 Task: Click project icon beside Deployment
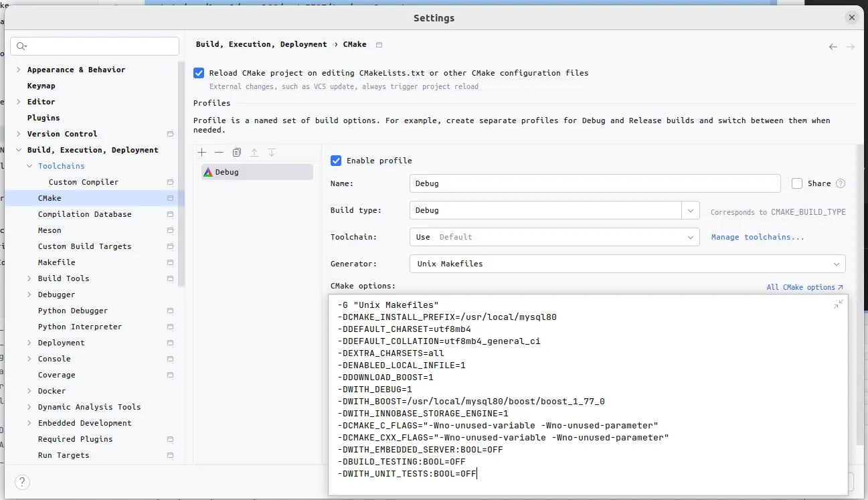pos(170,343)
